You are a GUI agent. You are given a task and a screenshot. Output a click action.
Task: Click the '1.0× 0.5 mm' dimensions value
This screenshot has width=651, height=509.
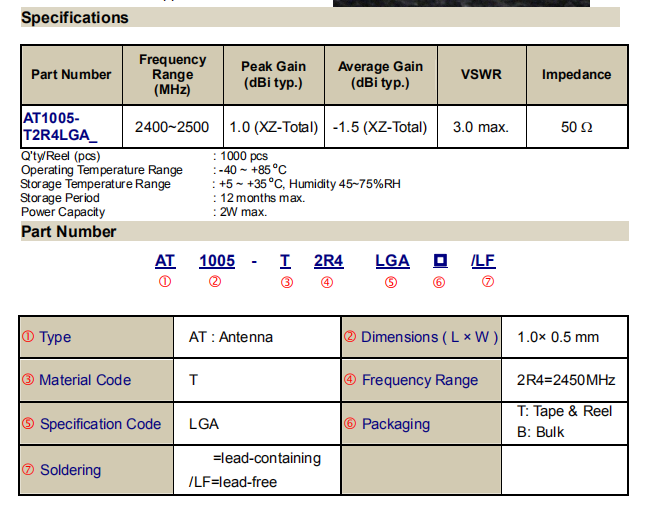(558, 337)
